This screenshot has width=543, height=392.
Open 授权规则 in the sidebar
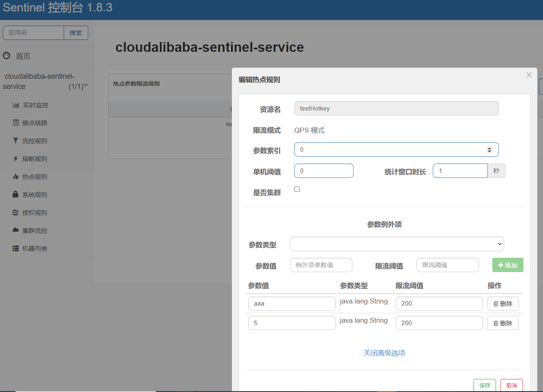pyautogui.click(x=35, y=213)
